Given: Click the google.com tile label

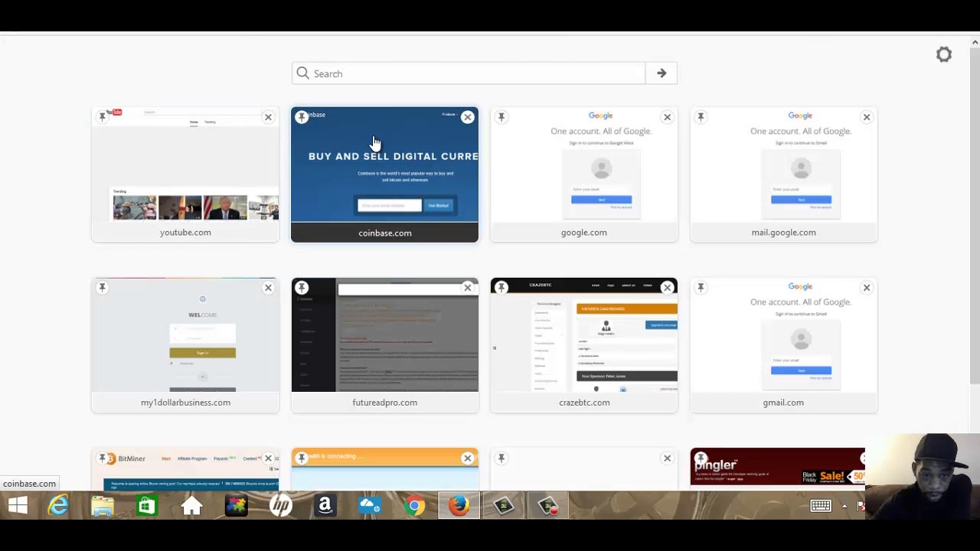Looking at the screenshot, I should (x=584, y=232).
